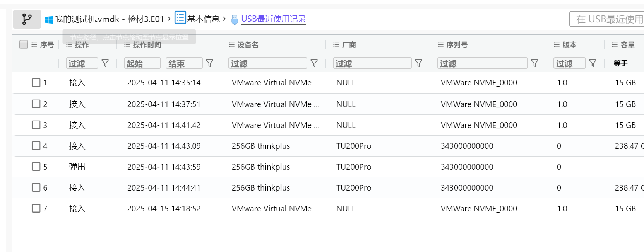Open filter funnel for 版本 column
644x252 pixels.
[x=593, y=63]
